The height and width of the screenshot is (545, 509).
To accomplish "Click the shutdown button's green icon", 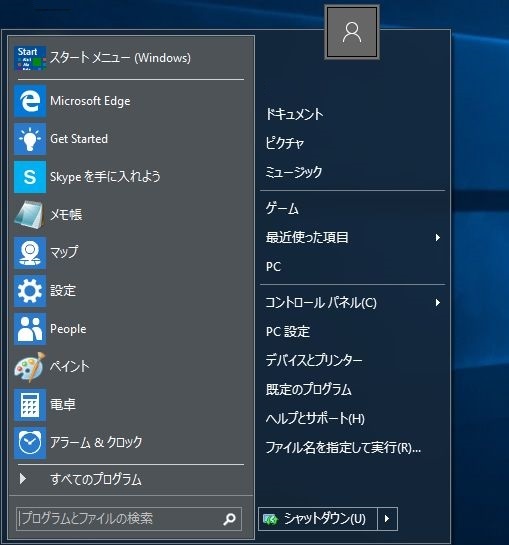I will (270, 519).
